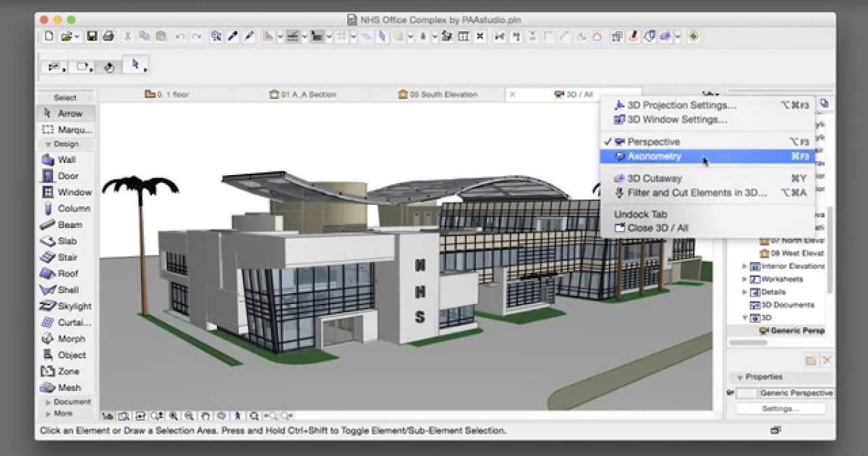
Task: Select the Door tool
Action: coord(66,176)
